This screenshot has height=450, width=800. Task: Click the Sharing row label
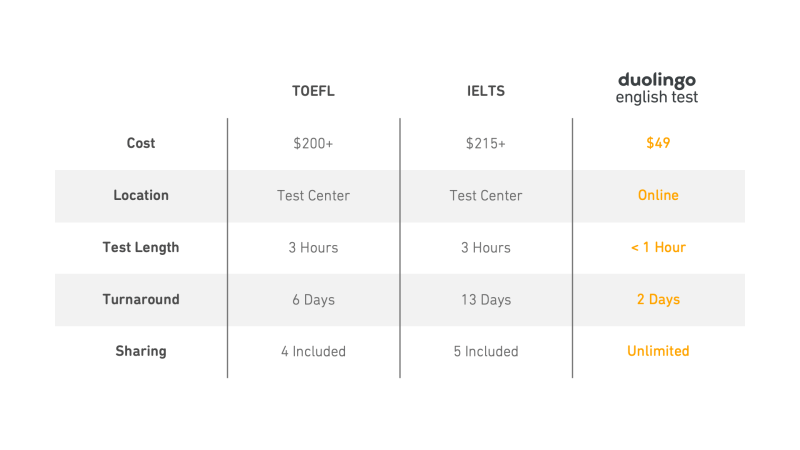141,352
